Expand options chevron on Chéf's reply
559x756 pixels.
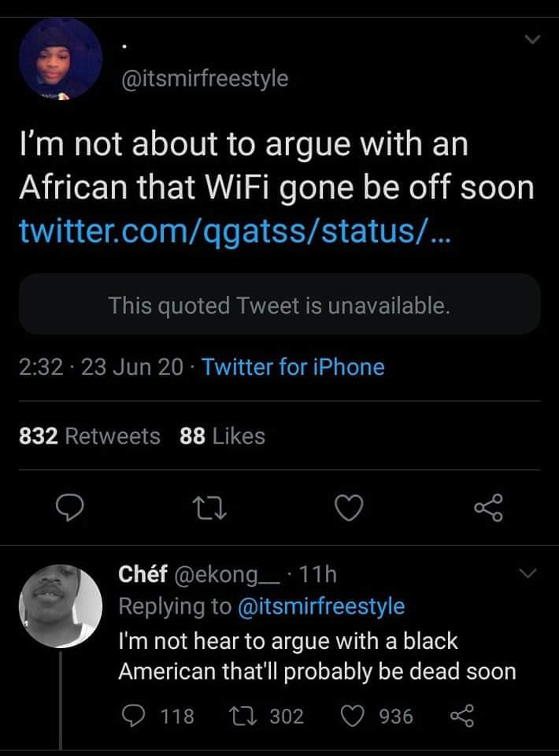[x=528, y=573]
